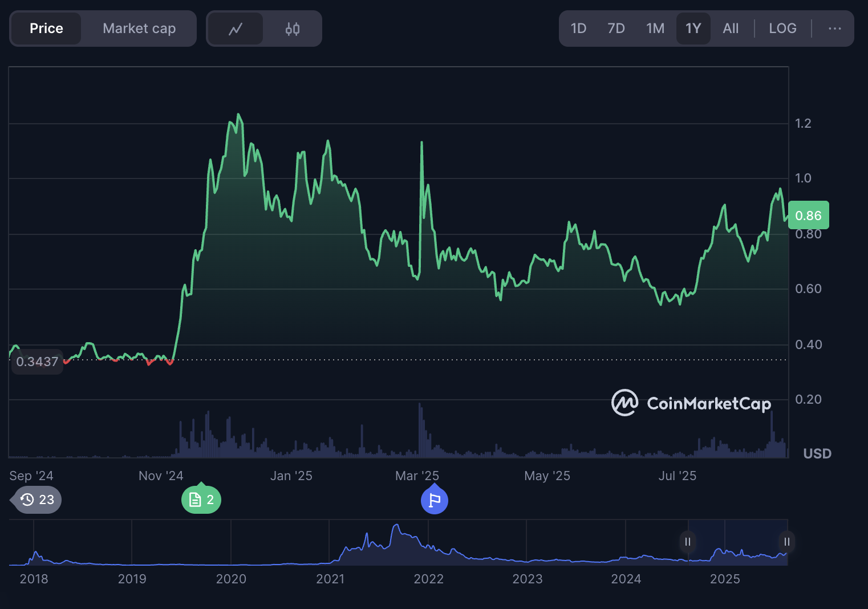Click the 2023 label on overview timeline
Viewport: 868px width, 609px height.
(528, 579)
